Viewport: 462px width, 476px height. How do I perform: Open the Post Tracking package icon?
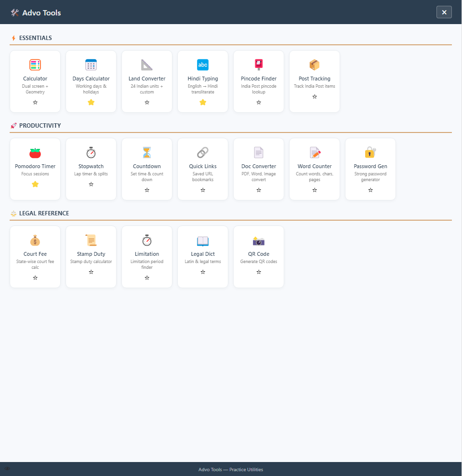(315, 65)
